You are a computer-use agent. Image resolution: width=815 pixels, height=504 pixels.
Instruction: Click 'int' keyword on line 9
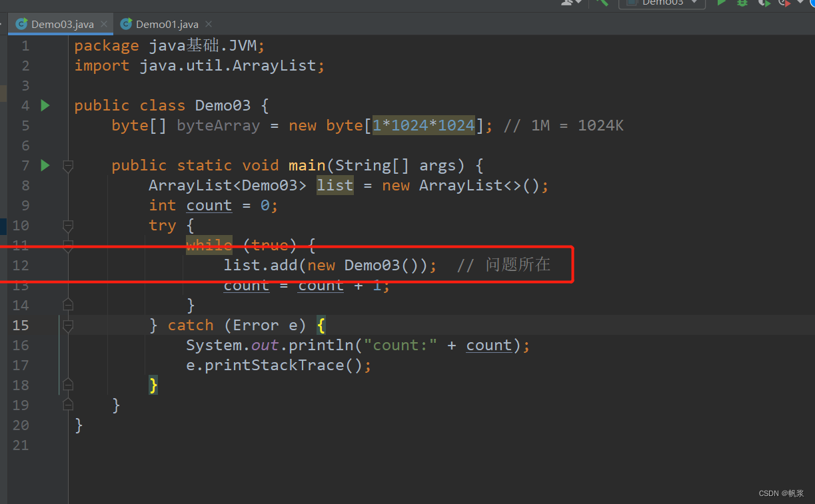(x=163, y=205)
